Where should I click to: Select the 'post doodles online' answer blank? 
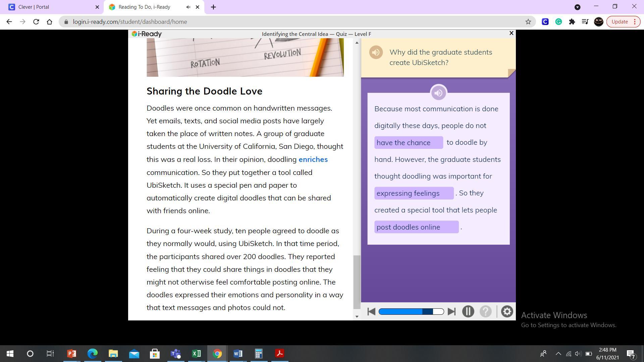click(x=416, y=227)
